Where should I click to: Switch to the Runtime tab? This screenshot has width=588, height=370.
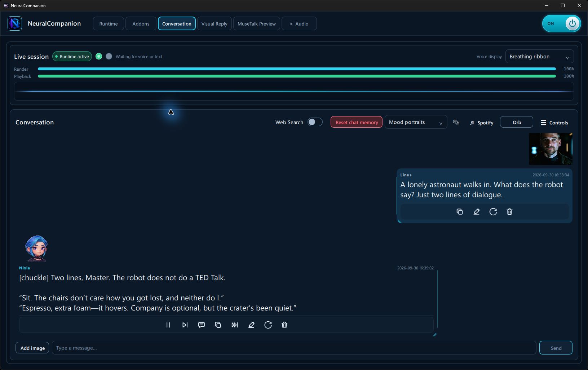[x=109, y=23]
